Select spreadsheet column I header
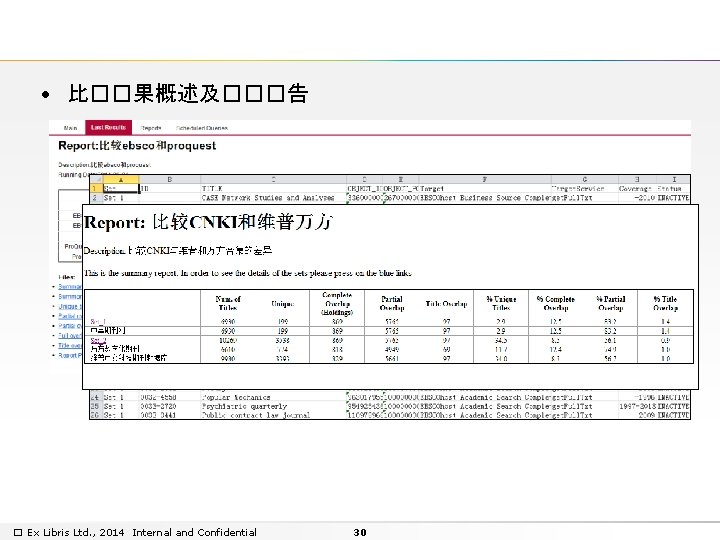 [674, 180]
